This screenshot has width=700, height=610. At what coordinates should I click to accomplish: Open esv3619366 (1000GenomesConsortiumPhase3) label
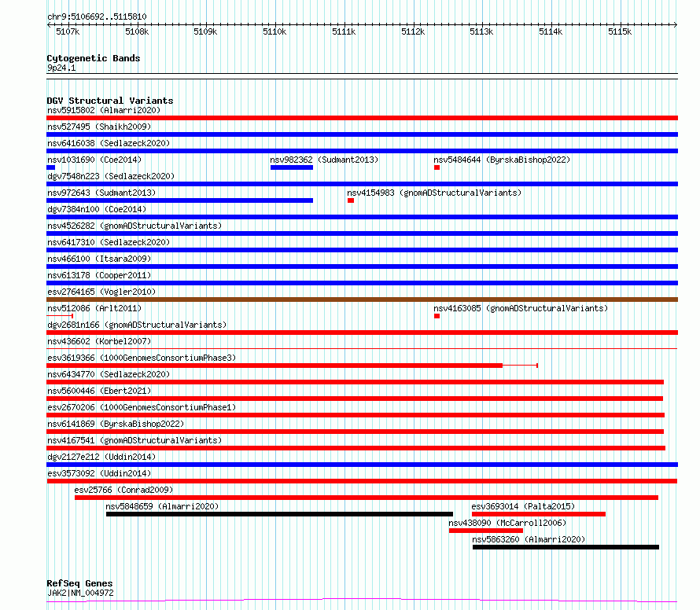142,358
